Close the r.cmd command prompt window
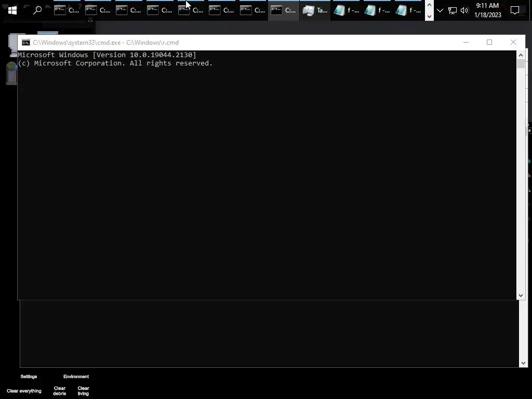 pyautogui.click(x=513, y=42)
